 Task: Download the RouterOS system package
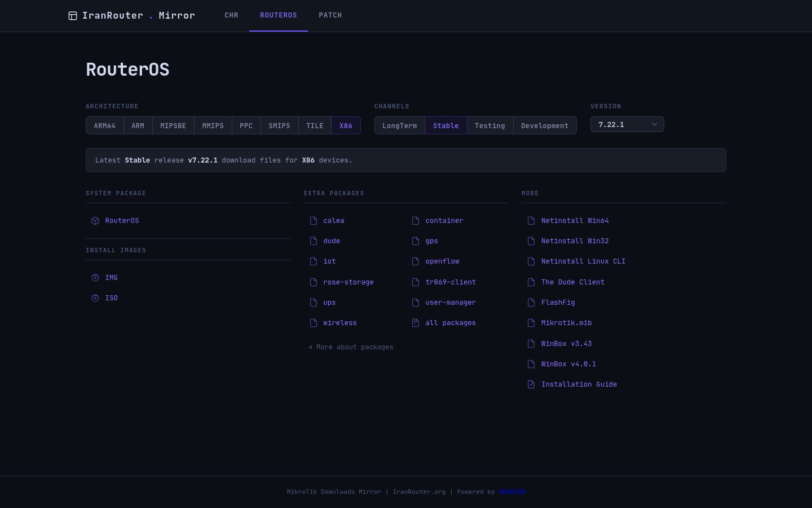pyautogui.click(x=122, y=221)
